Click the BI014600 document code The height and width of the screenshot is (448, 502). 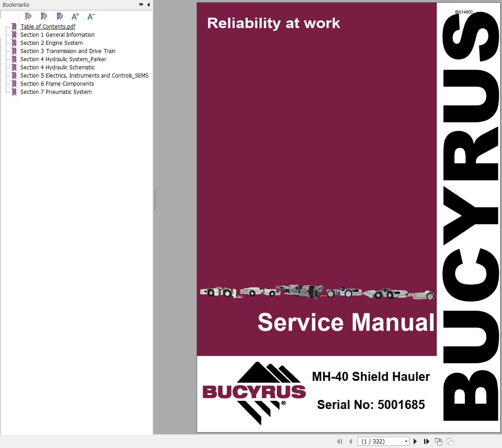coord(464,12)
